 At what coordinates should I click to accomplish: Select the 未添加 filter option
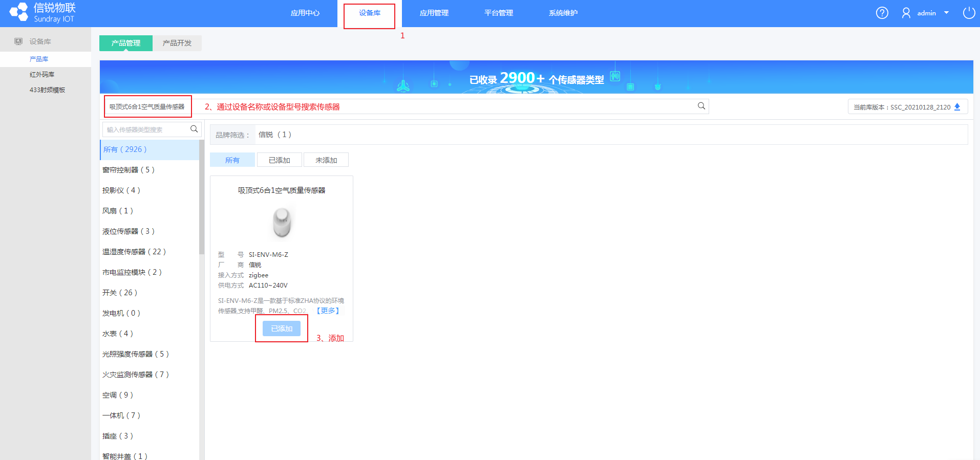coord(326,160)
